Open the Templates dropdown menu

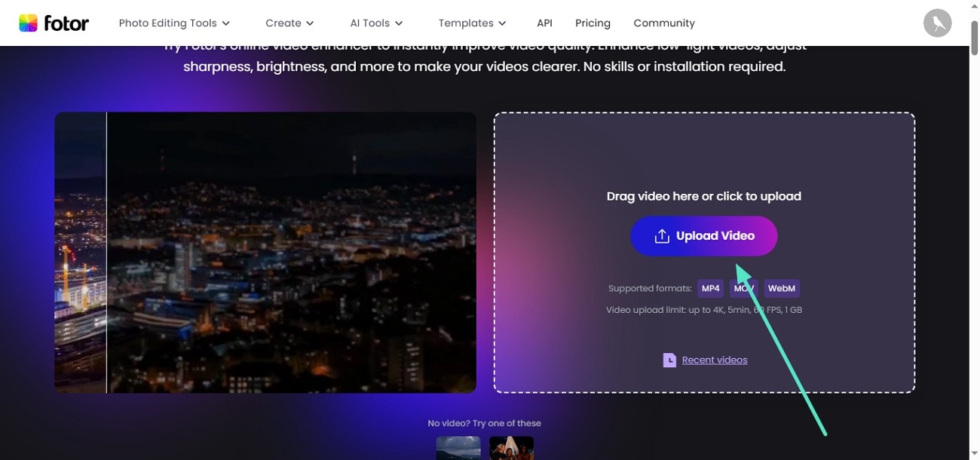click(x=473, y=23)
